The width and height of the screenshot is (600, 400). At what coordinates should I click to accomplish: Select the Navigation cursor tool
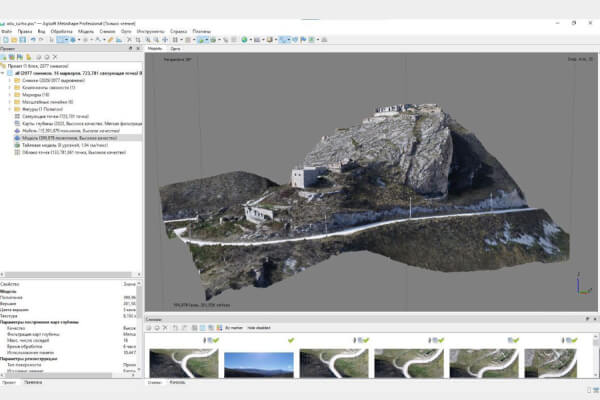pyautogui.click(x=51, y=40)
